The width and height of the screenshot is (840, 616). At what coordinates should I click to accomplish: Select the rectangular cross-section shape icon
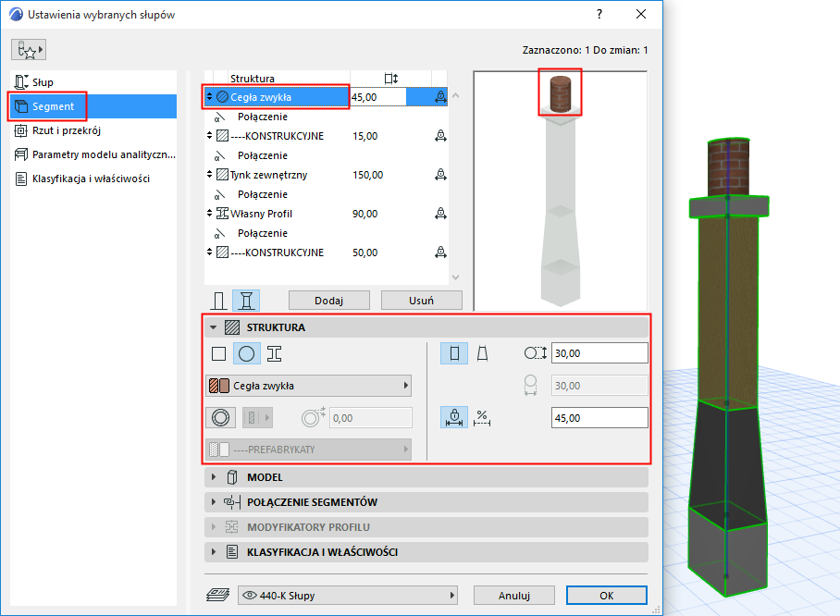coord(220,352)
